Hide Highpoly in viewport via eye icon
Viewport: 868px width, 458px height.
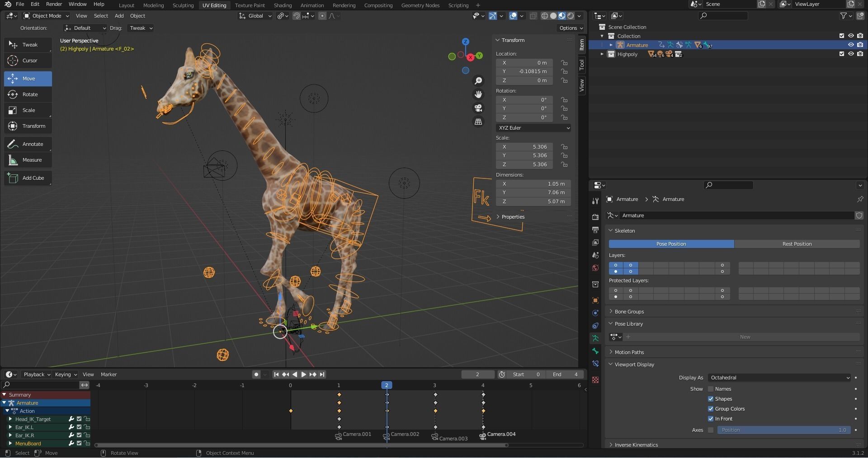(851, 54)
